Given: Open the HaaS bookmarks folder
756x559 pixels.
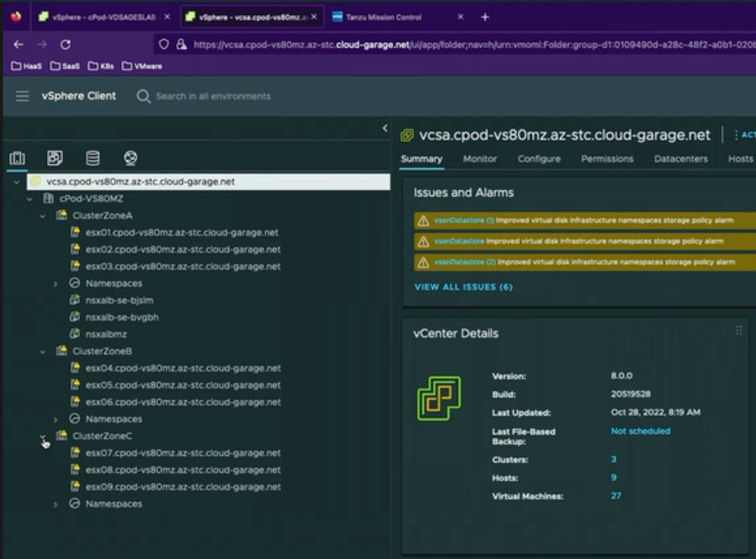Looking at the screenshot, I should 27,65.
